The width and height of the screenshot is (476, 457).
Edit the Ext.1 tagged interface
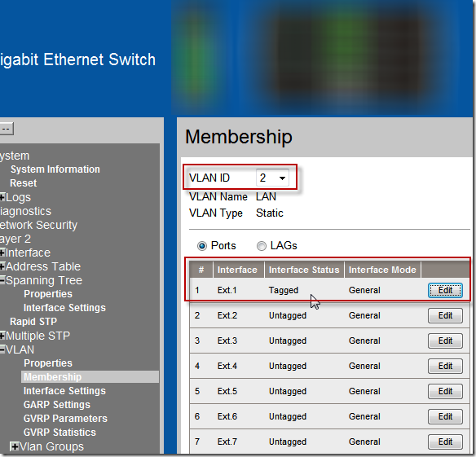[445, 290]
